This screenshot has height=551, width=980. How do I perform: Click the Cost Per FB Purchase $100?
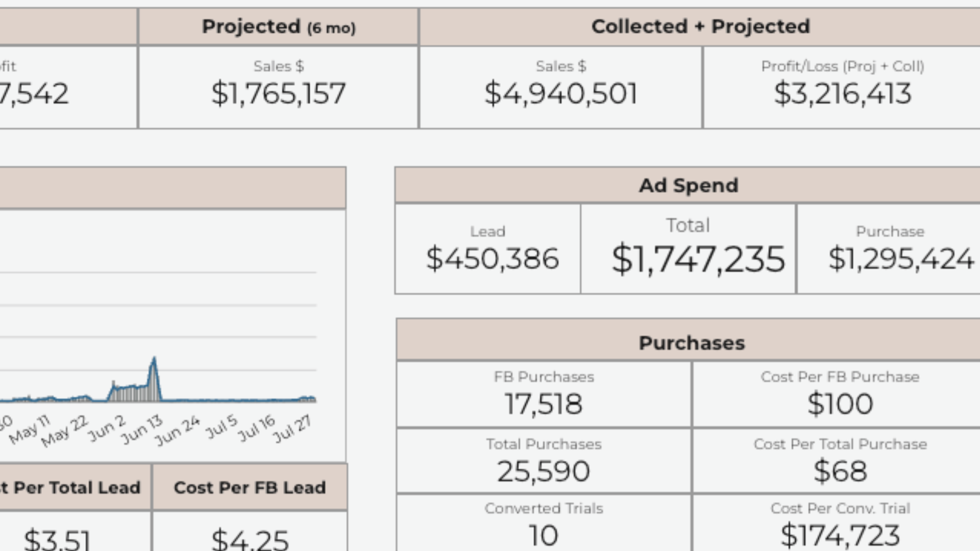click(x=840, y=404)
